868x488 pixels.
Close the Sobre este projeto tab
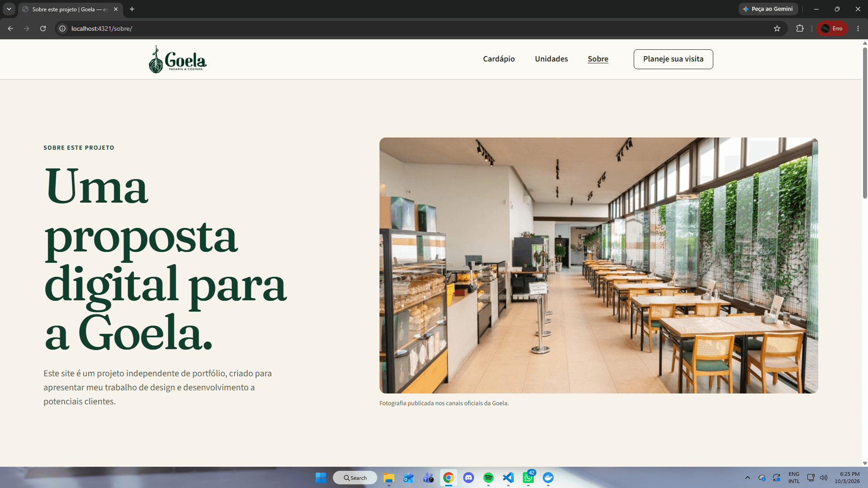(116, 9)
